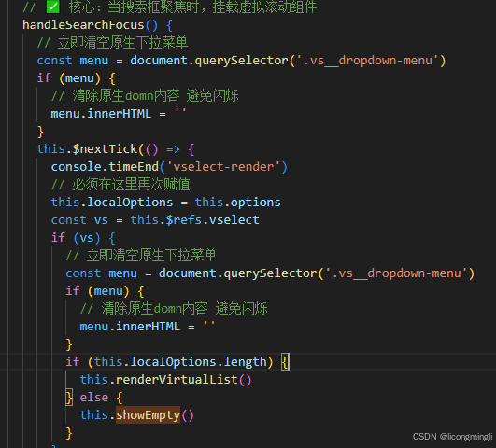Viewport: 496px width, 448px height.
Task: Click the second 'menu.innerHTML' assignment inside if (vs)
Action: [x=148, y=327]
